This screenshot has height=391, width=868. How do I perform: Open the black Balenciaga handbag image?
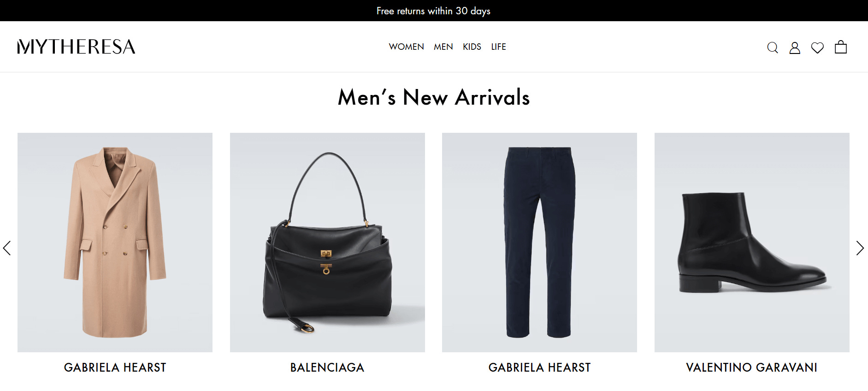[x=327, y=243]
